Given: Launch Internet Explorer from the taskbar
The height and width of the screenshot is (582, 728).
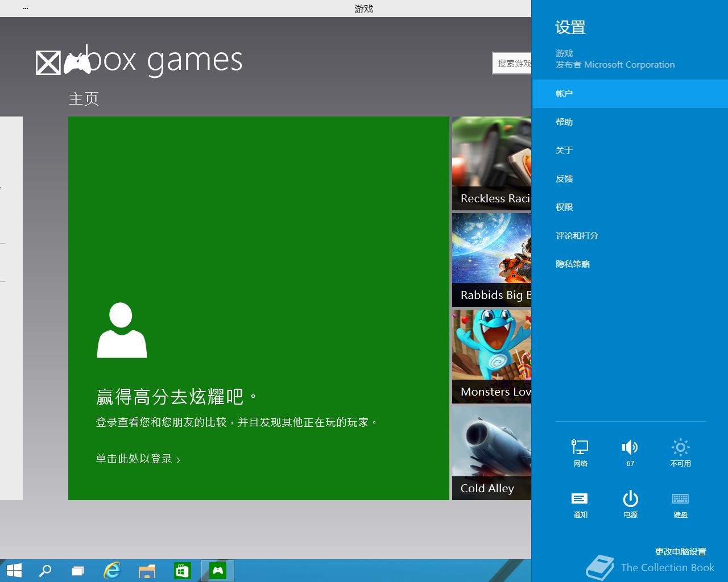Looking at the screenshot, I should 112,571.
